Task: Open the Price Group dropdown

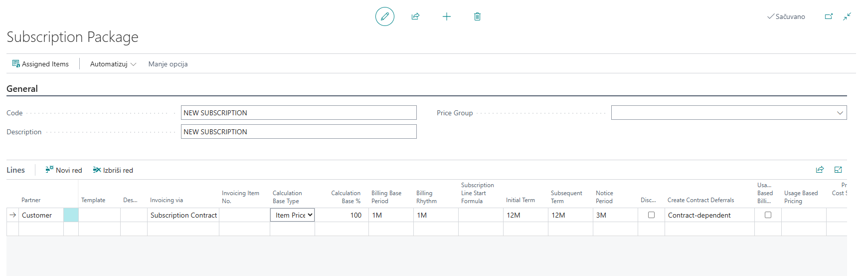Action: [x=840, y=113]
